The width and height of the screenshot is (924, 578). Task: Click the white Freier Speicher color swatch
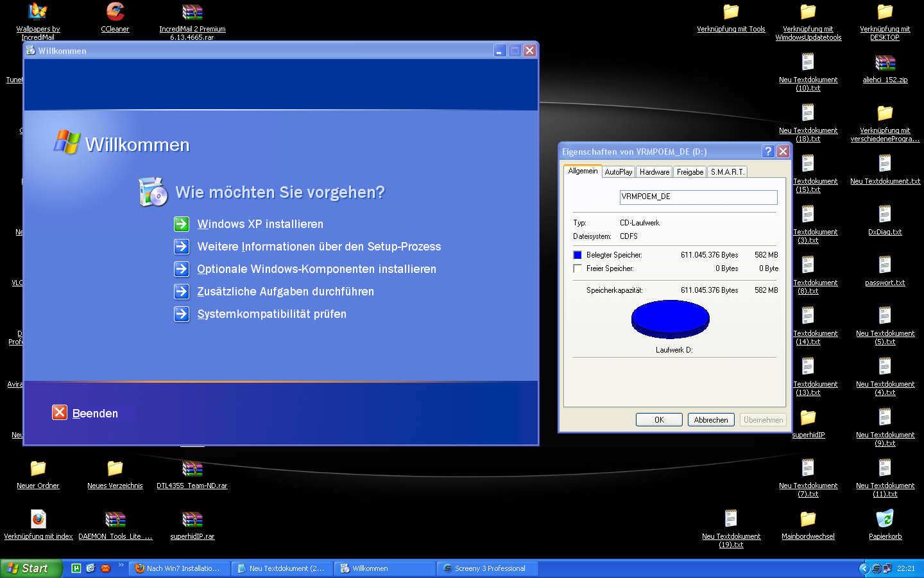577,268
